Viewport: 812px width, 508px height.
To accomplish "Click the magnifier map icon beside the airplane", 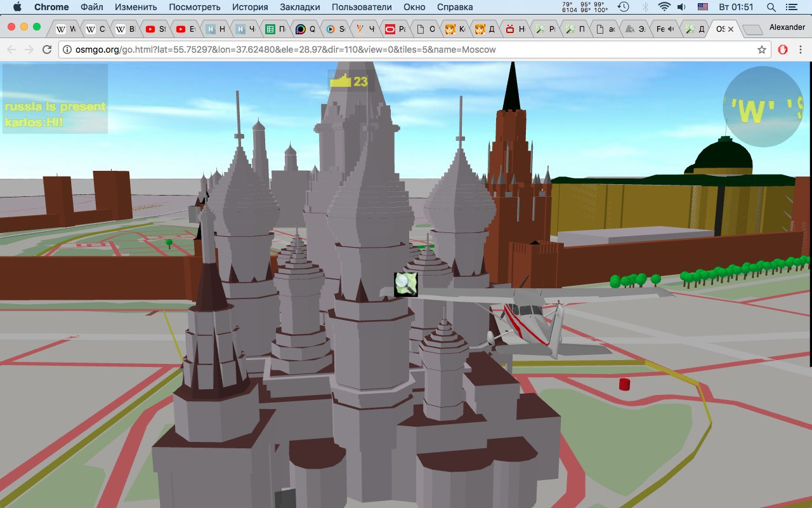I will coord(405,284).
